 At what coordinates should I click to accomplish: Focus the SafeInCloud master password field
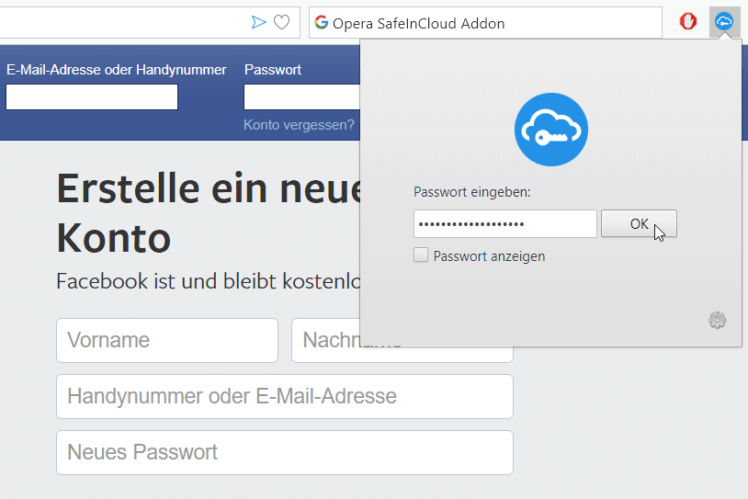pyautogui.click(x=505, y=224)
